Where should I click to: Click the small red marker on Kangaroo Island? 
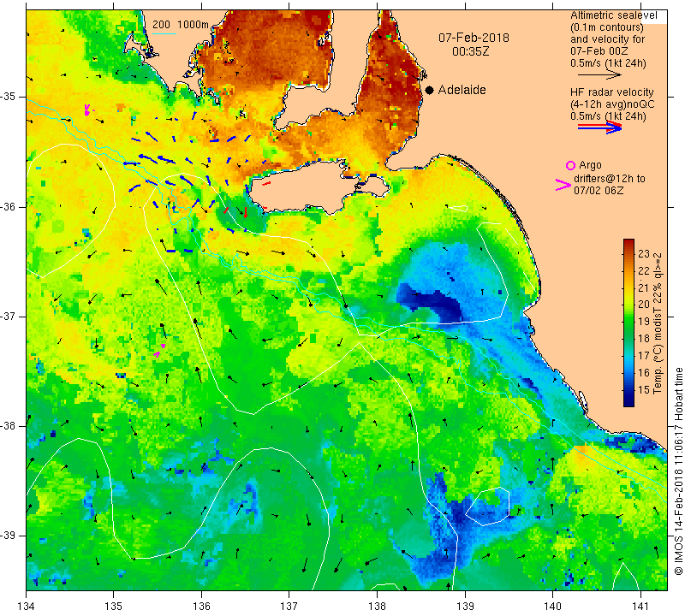point(266,183)
